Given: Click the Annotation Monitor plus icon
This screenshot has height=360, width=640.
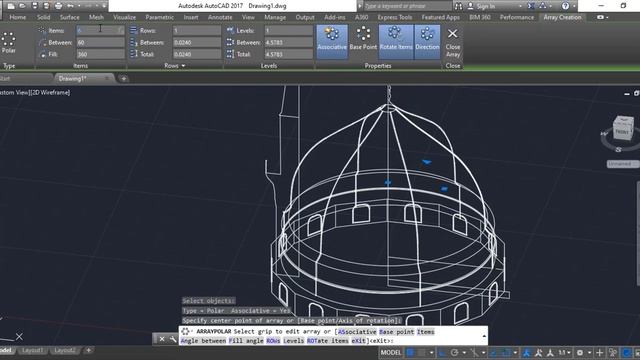Looking at the screenshot, I should [x=600, y=352].
